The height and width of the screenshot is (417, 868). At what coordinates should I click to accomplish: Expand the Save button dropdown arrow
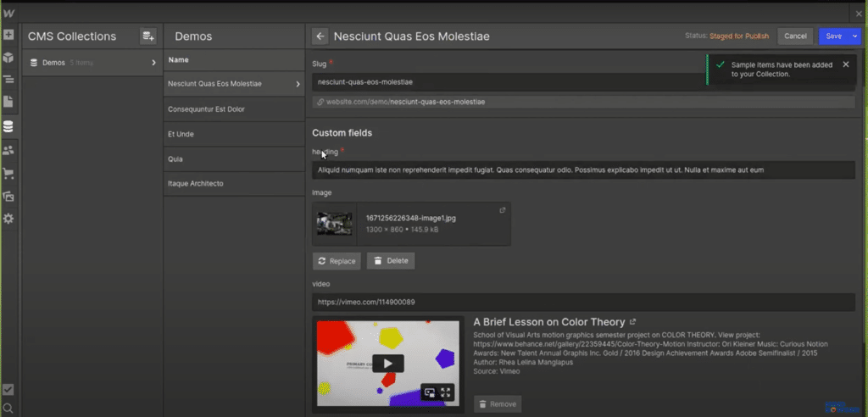click(854, 36)
